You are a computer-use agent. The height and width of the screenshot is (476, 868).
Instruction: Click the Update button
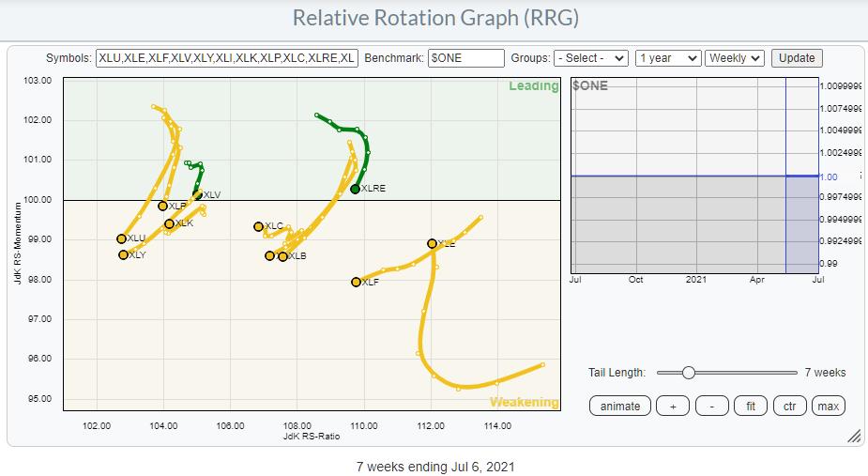click(x=797, y=58)
